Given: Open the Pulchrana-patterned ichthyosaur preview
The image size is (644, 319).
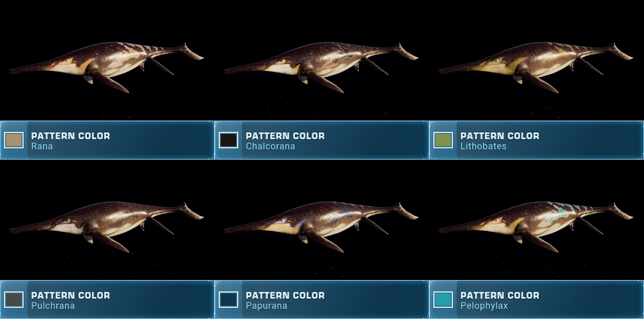Looking at the screenshot, I should click(x=106, y=227).
